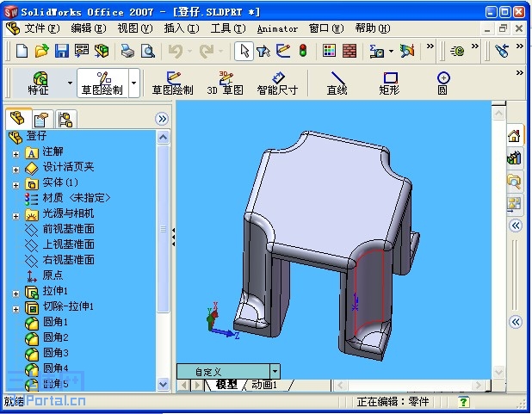The height and width of the screenshot is (414, 532).
Task: Expand the 切除-拉伸1 feature node
Action: [x=15, y=309]
